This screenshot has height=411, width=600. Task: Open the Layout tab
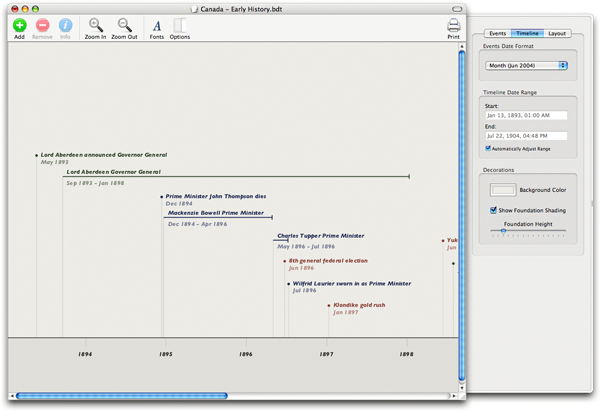click(x=557, y=34)
